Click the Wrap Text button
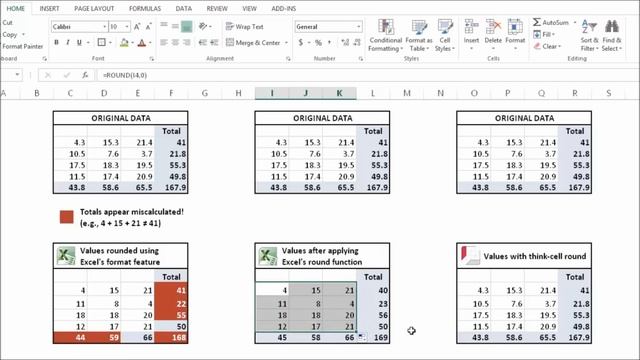The image size is (640, 360). pyautogui.click(x=245, y=27)
